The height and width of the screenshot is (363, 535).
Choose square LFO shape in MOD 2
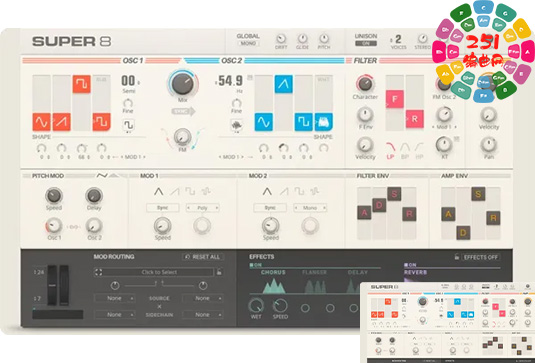pyautogui.click(x=299, y=191)
